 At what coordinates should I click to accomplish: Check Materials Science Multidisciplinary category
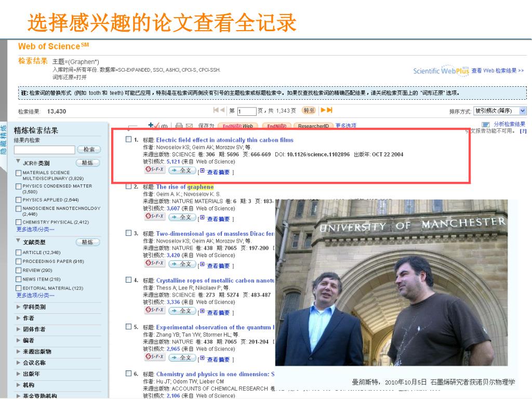pos(19,173)
